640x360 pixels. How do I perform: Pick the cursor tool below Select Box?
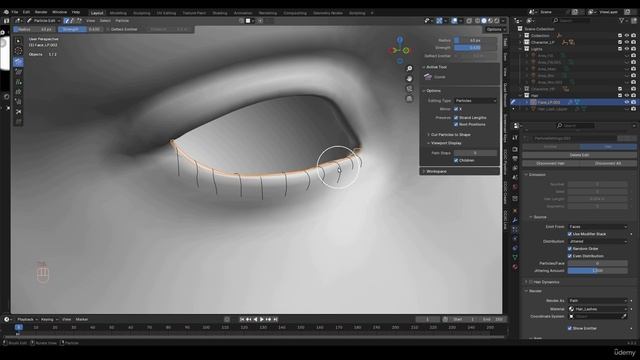click(18, 51)
